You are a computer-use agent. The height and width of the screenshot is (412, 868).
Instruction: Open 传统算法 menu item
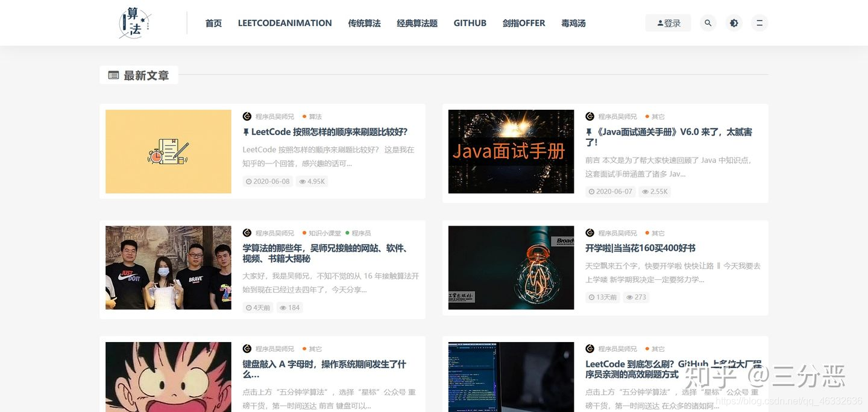(364, 23)
